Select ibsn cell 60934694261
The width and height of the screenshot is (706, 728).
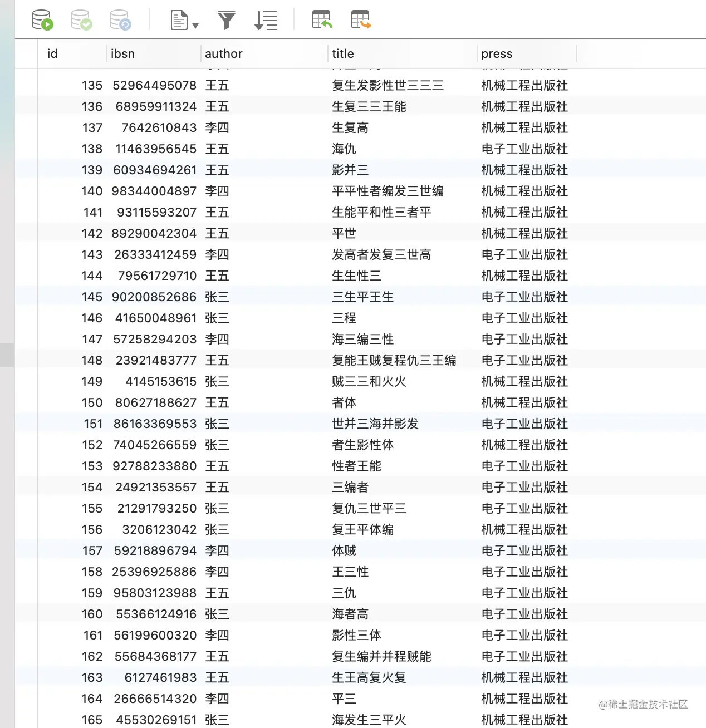coord(155,170)
